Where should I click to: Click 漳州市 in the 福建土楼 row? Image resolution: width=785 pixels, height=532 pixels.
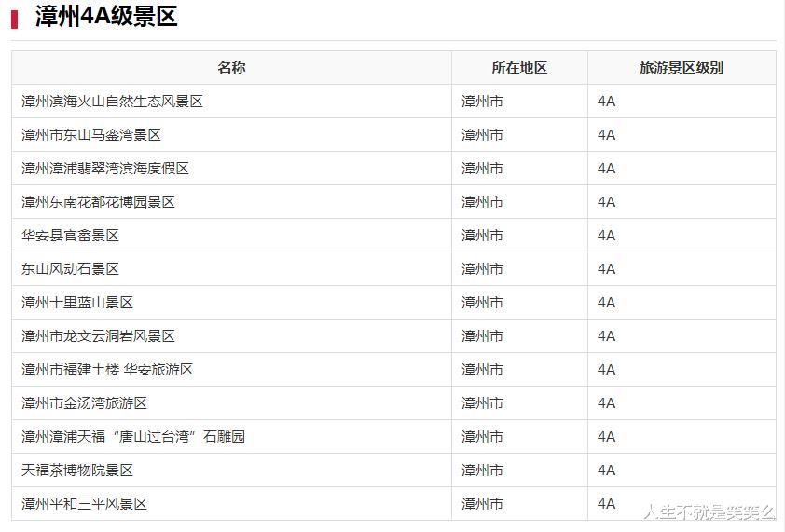click(482, 369)
